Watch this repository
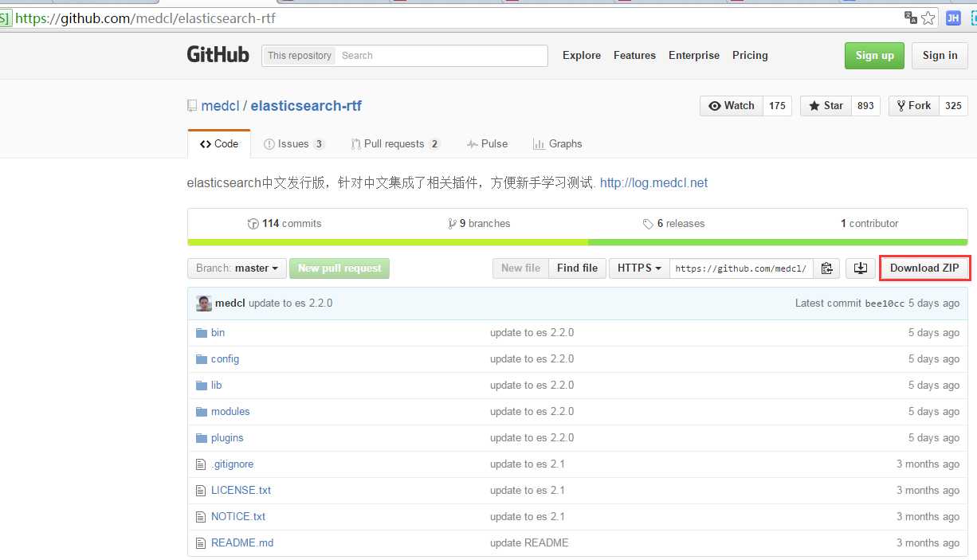Image resolution: width=977 pixels, height=560 pixels. click(732, 106)
